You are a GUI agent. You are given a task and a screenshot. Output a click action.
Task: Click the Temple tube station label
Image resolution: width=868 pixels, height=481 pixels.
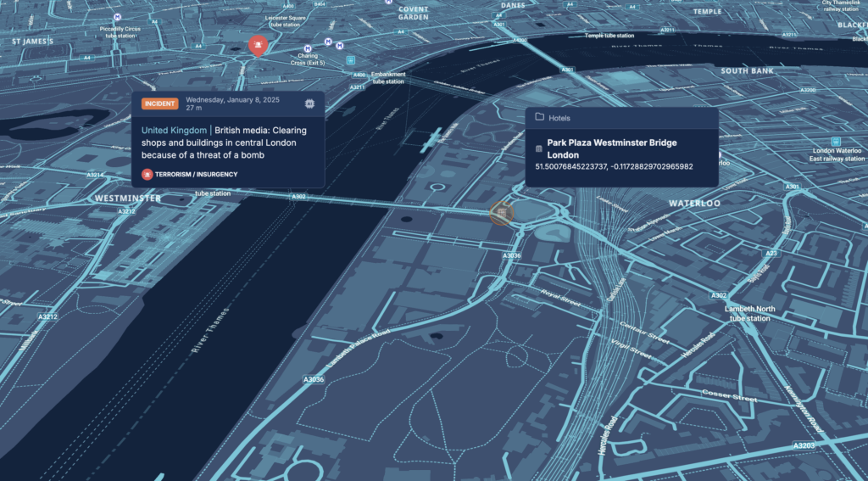tap(609, 36)
